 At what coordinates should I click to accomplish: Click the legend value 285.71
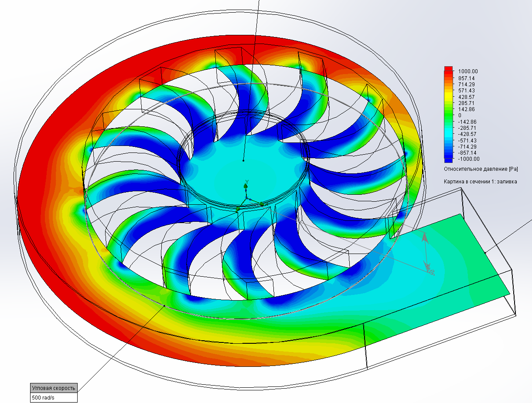pyautogui.click(x=466, y=103)
